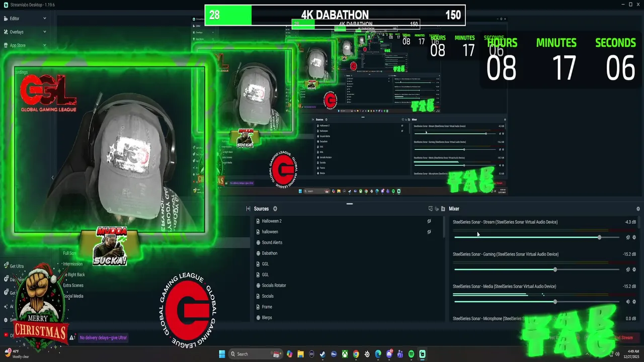
Task: Open Spotify from the taskbar
Action: [411, 354]
